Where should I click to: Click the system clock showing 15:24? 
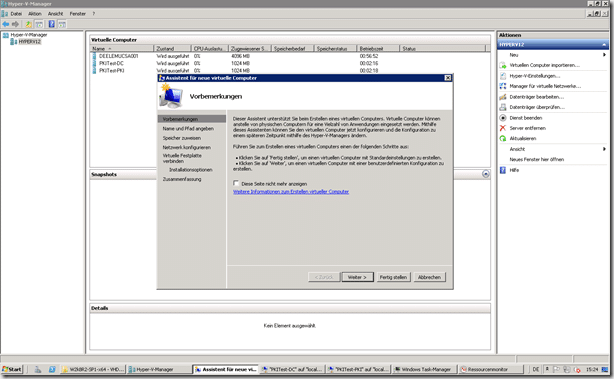[x=592, y=369]
